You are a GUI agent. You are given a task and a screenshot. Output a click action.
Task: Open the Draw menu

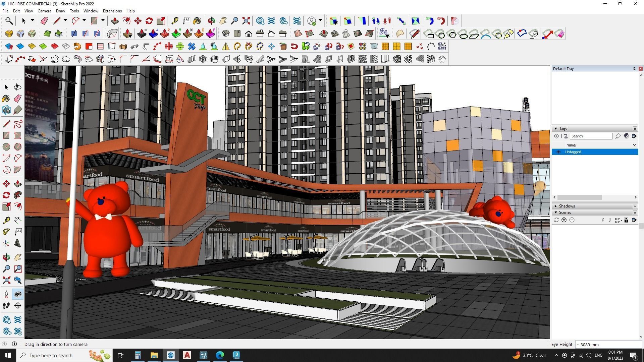click(x=60, y=11)
